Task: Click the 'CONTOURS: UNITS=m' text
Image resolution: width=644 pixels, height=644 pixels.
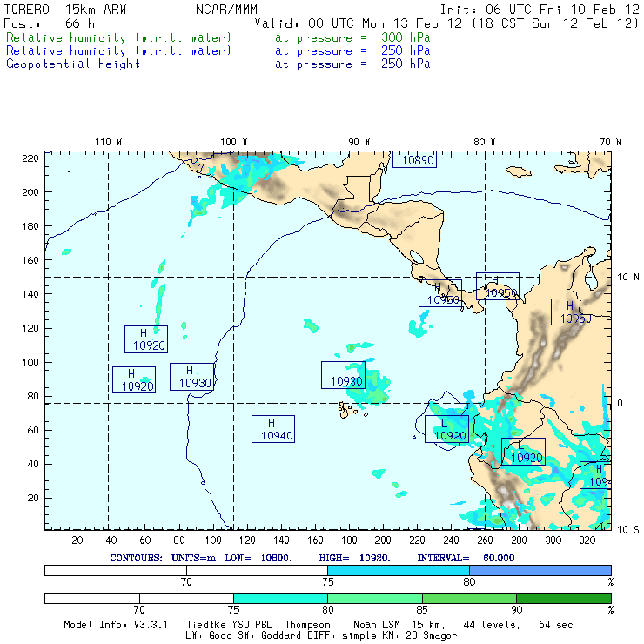Action: point(163,558)
